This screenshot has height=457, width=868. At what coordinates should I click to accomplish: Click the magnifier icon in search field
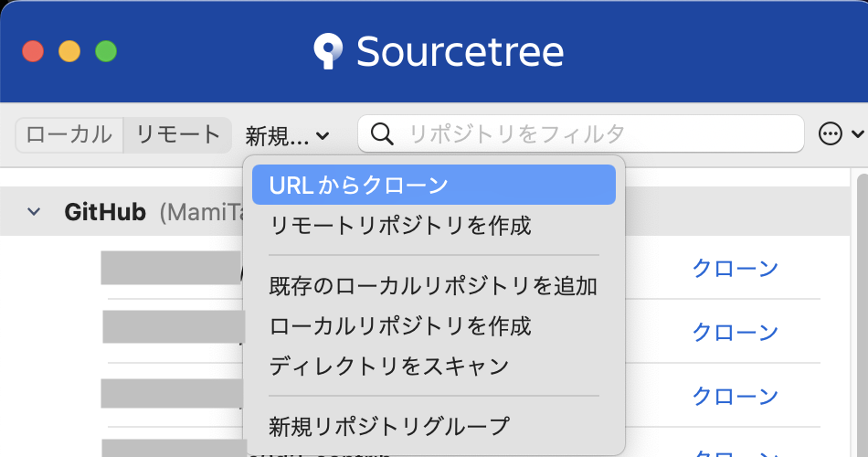point(382,134)
